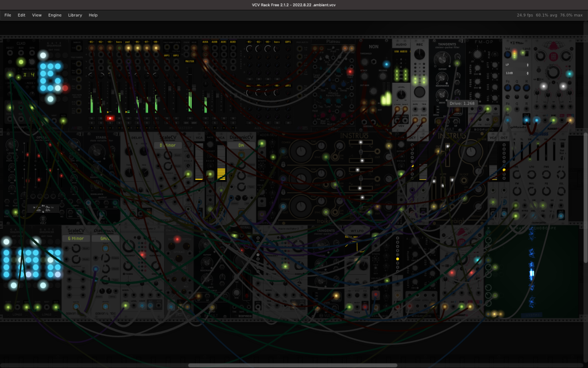Open the Dm chord display on DiatonicCV
588x368 pixels.
coord(241,145)
